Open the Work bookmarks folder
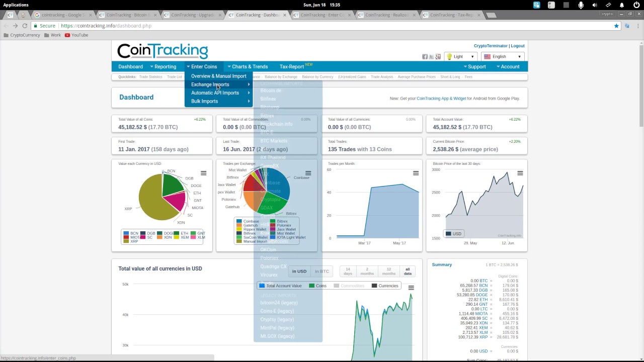Screen dimensions: 644x362 click(x=52, y=35)
